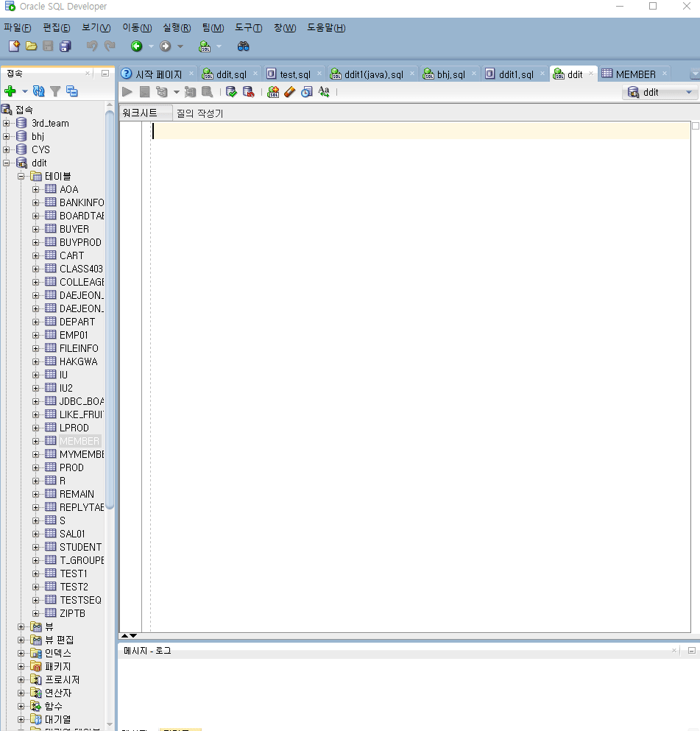The width and height of the screenshot is (700, 731).
Task: Select the PROD table
Action: coord(71,467)
